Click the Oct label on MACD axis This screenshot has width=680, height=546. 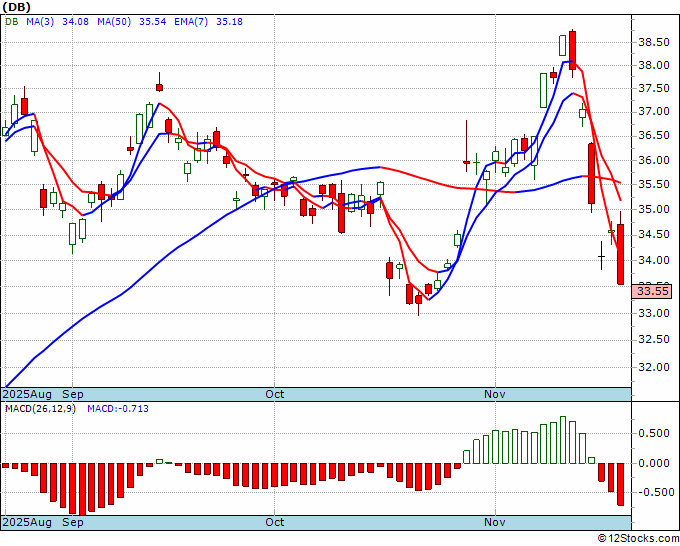point(275,522)
